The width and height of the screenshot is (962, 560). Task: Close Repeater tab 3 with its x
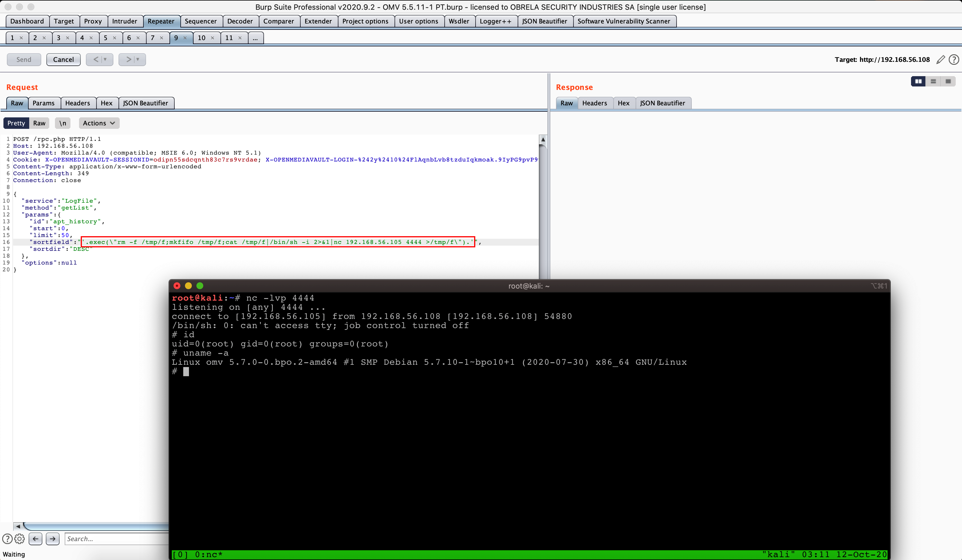68,38
